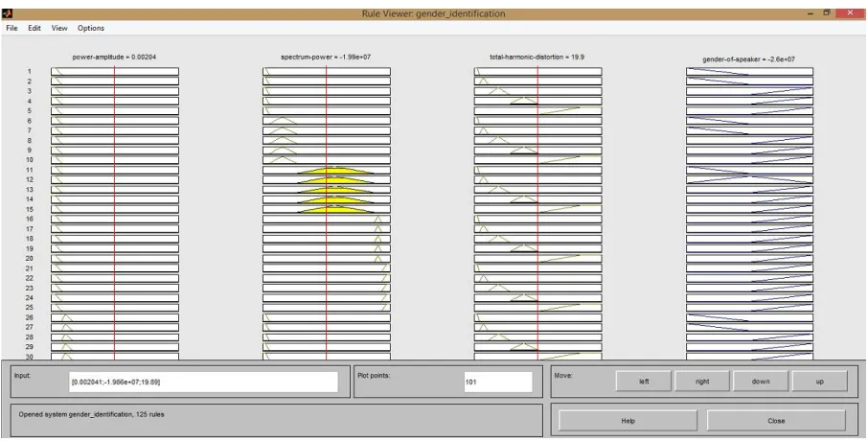The image size is (868, 441).
Task: Click the 'Plot points:' label
Action: pyautogui.click(x=375, y=375)
